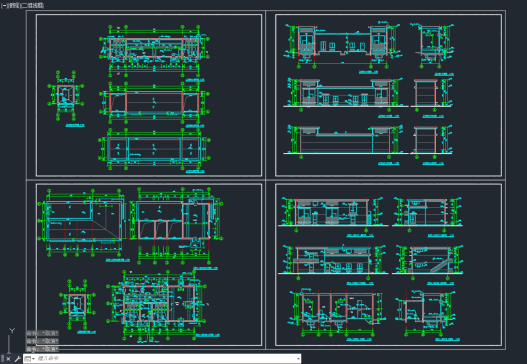Image resolution: width=527 pixels, height=364 pixels.
Task: Close the command line bar
Action: click(x=9, y=359)
